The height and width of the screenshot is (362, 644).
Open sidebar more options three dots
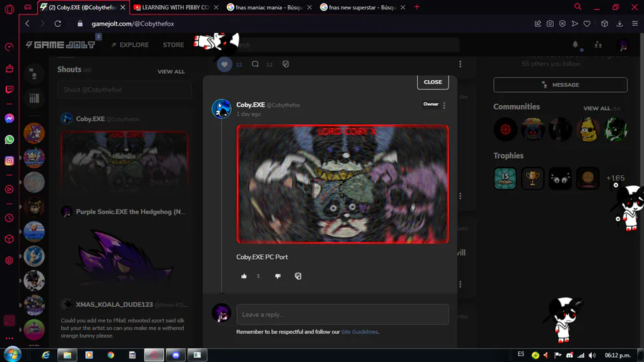pos(9,338)
